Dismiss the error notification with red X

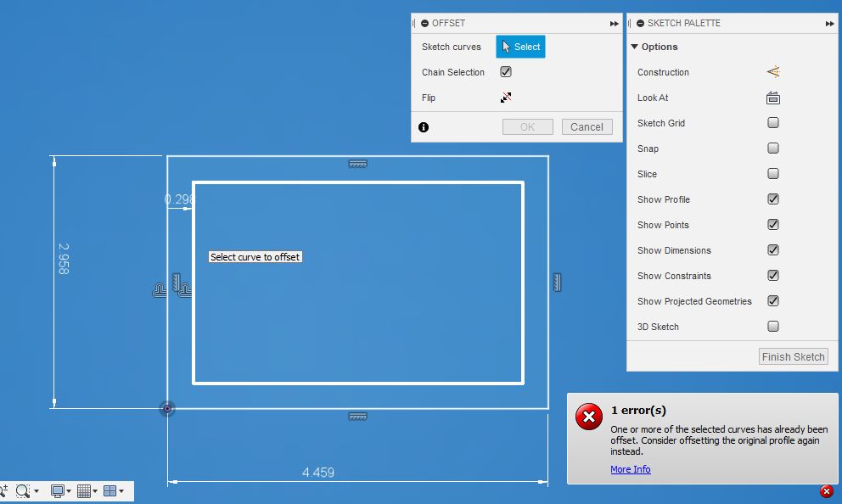(826, 490)
